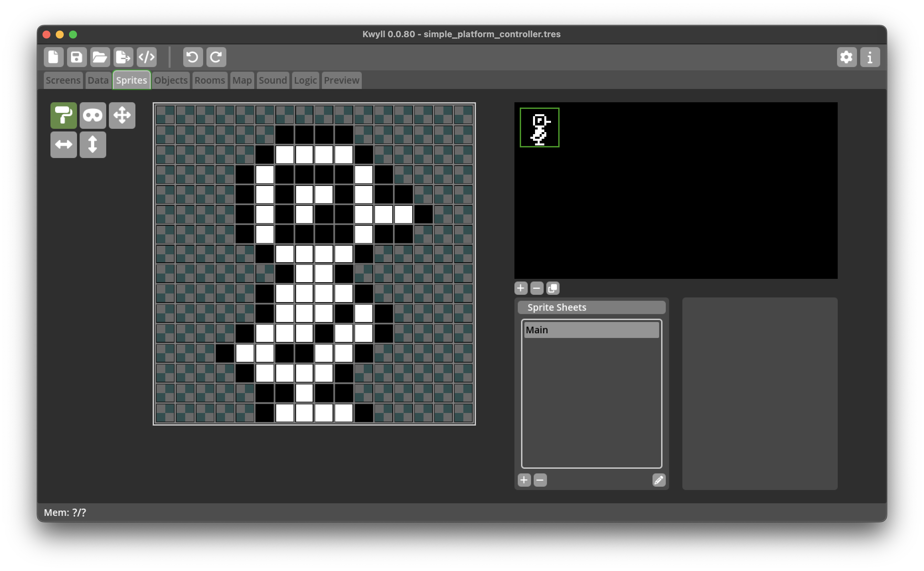Open the code view button
The width and height of the screenshot is (924, 571).
tap(146, 57)
